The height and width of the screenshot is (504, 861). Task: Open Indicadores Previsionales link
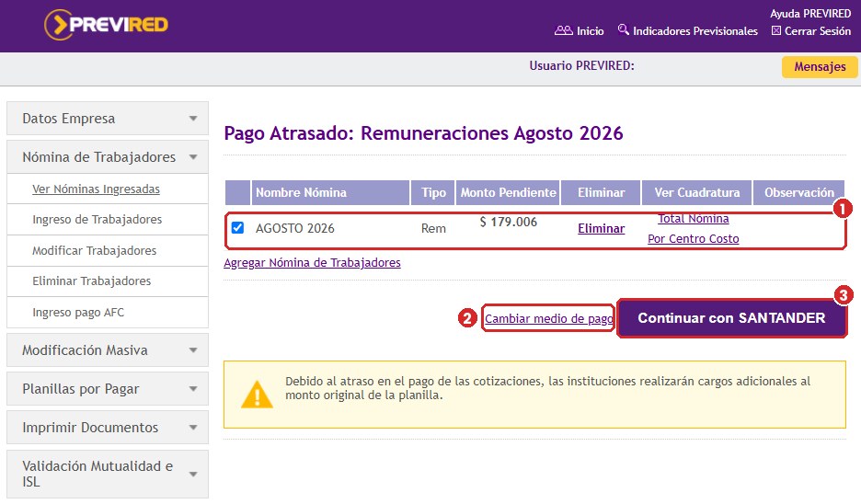695,31
